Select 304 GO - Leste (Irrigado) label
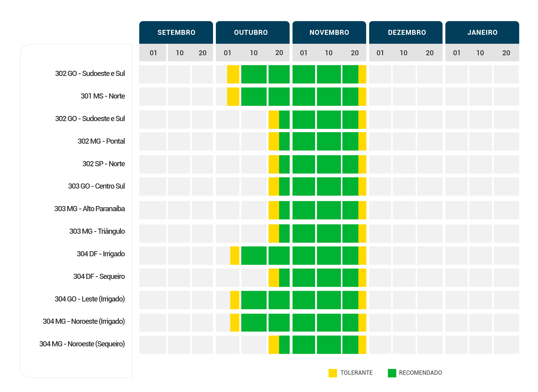This screenshot has width=538, height=392. point(90,299)
